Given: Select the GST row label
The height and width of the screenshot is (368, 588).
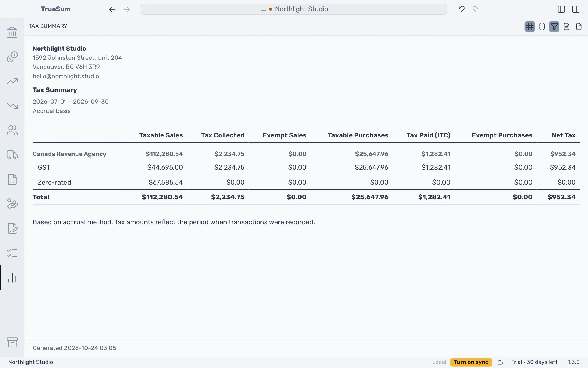Looking at the screenshot, I should pyautogui.click(x=44, y=168).
